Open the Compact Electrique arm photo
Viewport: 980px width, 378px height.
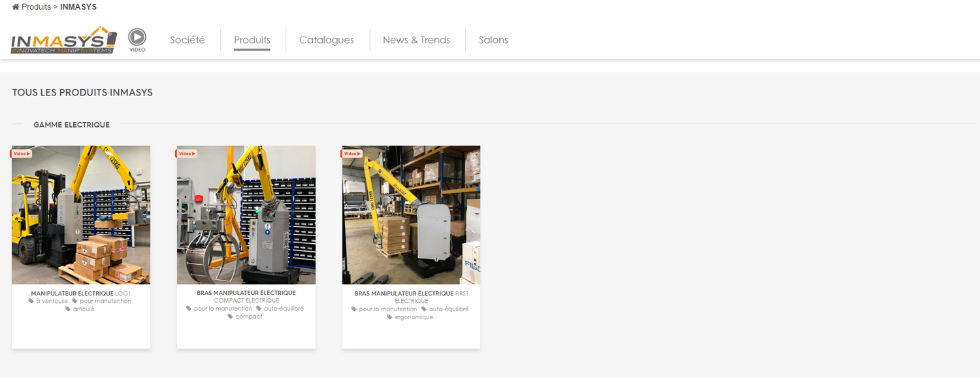click(246, 215)
